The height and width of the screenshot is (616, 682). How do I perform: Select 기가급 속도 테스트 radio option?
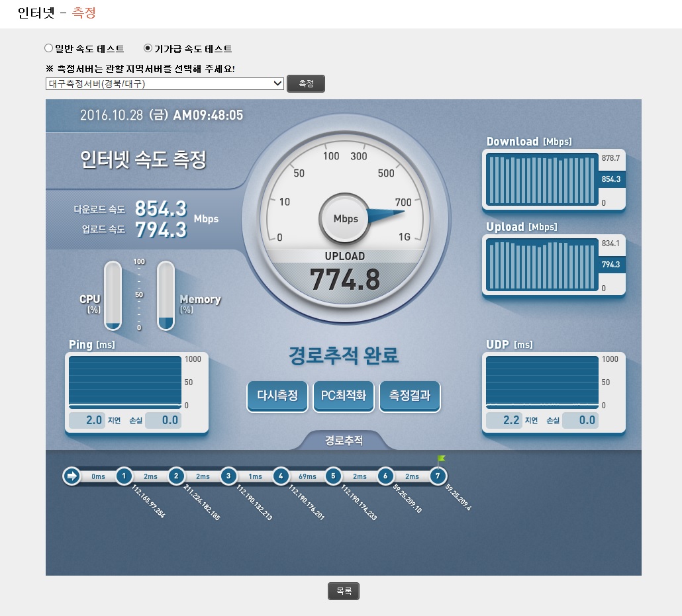pyautogui.click(x=148, y=48)
